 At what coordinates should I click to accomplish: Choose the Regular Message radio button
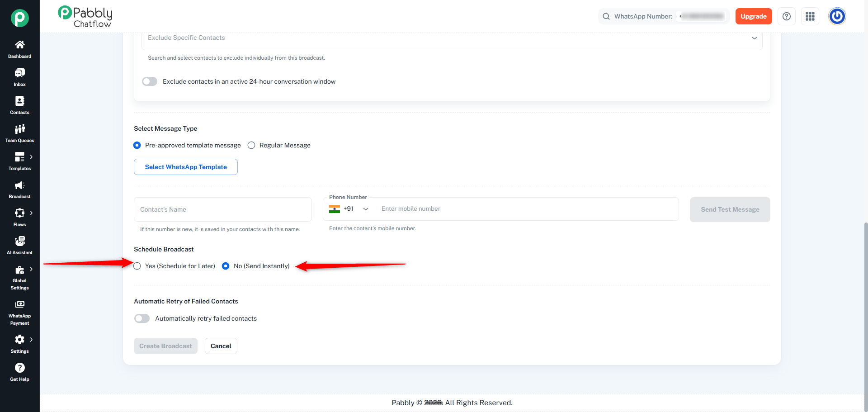click(251, 145)
